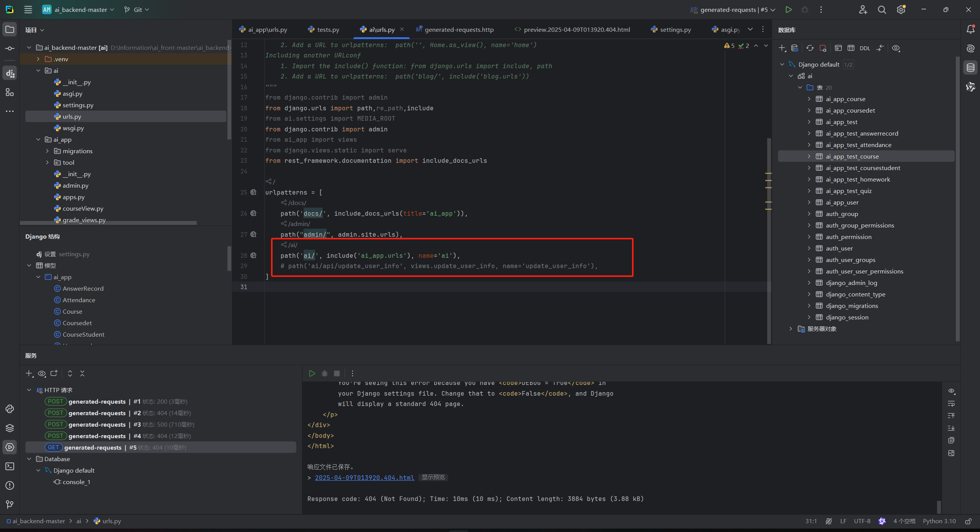Open the Database tool window icon
The height and width of the screenshot is (532, 980).
click(970, 68)
